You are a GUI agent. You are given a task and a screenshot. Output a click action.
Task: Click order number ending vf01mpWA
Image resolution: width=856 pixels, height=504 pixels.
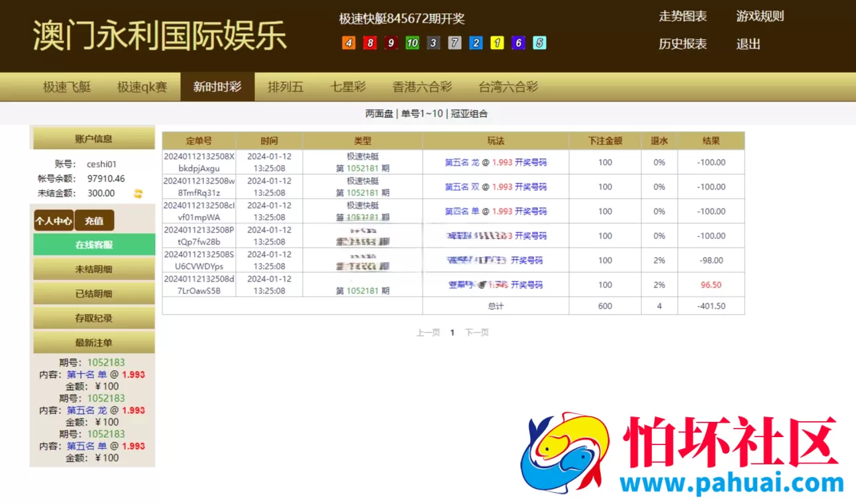click(x=199, y=211)
